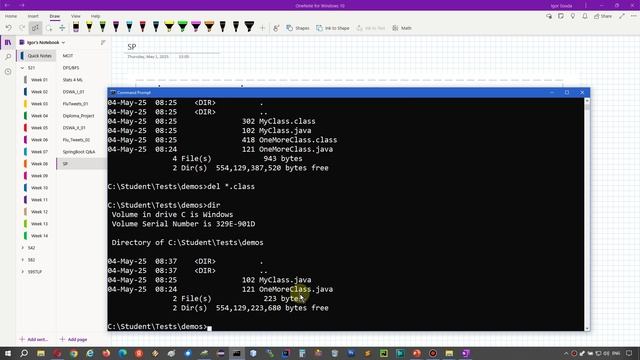Open Windows Start menu

[8, 353]
